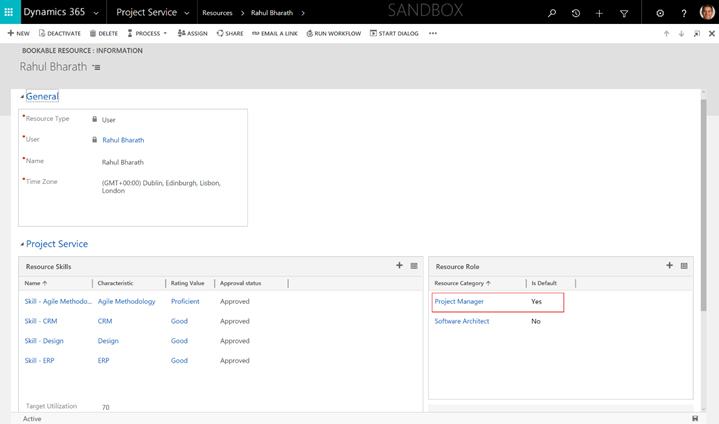Click Rahul Bharath in the breadcrumb
The height and width of the screenshot is (424, 719).
[x=272, y=13]
